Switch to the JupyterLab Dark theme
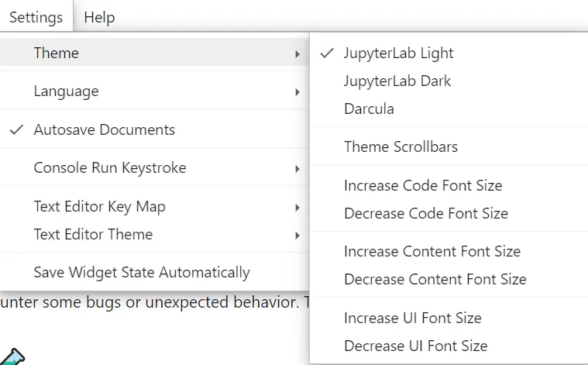Screen dimensions: 588x365 pyautogui.click(x=449, y=81)
